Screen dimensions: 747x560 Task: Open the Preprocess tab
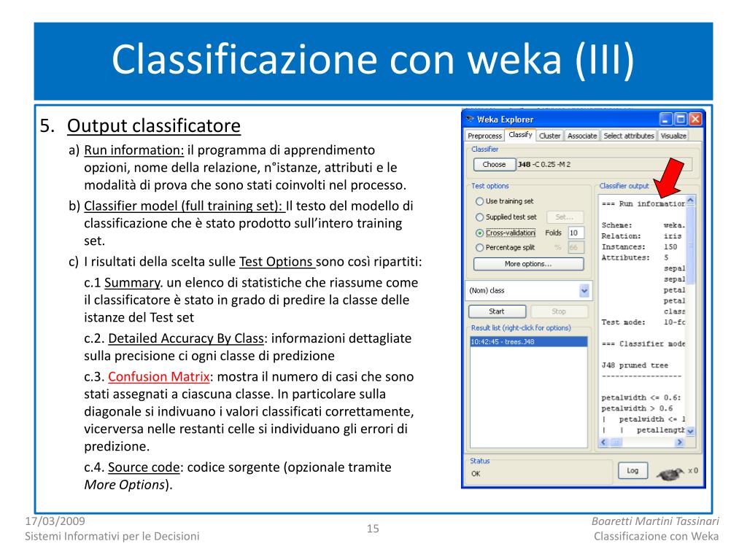484,136
